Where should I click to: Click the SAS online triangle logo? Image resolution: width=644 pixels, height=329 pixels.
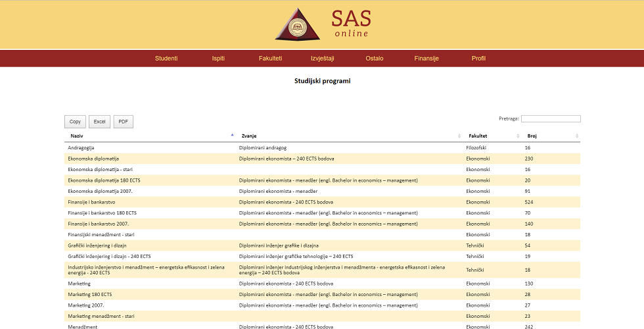pyautogui.click(x=297, y=25)
